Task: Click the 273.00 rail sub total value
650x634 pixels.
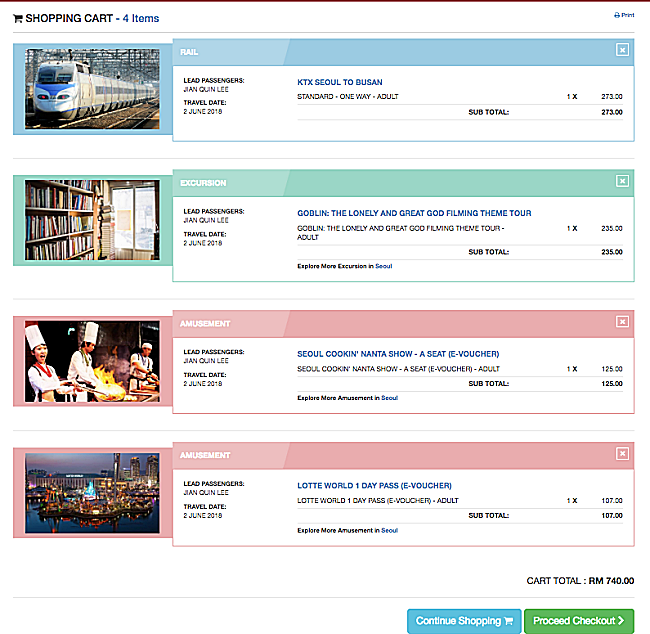Action: 612,112
